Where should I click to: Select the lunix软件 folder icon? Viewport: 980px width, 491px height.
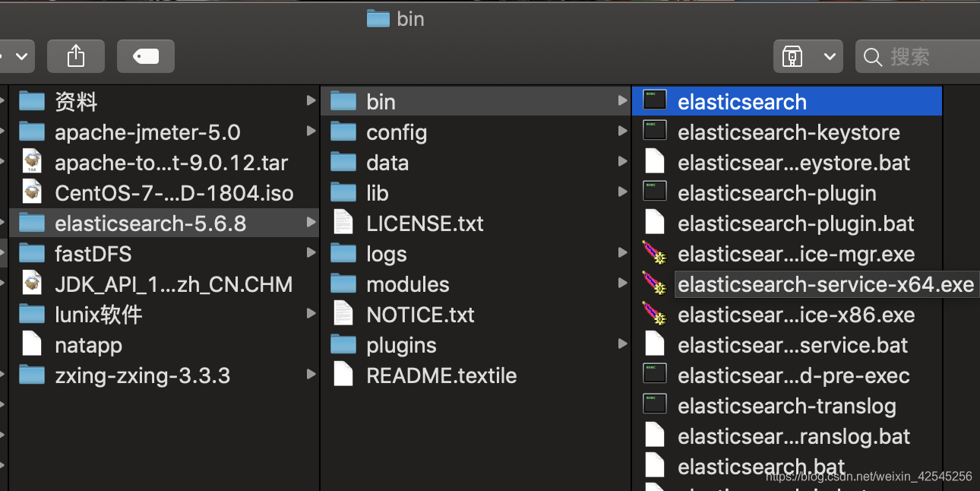pyautogui.click(x=32, y=314)
